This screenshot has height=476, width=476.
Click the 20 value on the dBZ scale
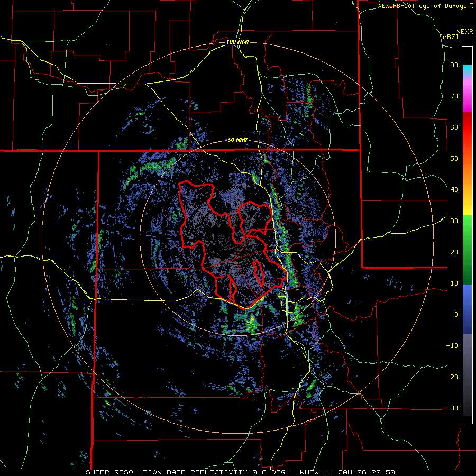pos(454,252)
